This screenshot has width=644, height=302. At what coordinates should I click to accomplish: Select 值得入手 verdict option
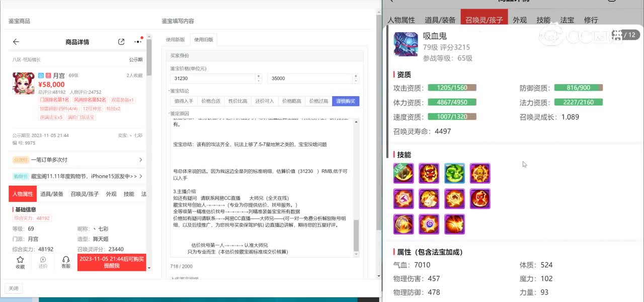pyautogui.click(x=184, y=101)
